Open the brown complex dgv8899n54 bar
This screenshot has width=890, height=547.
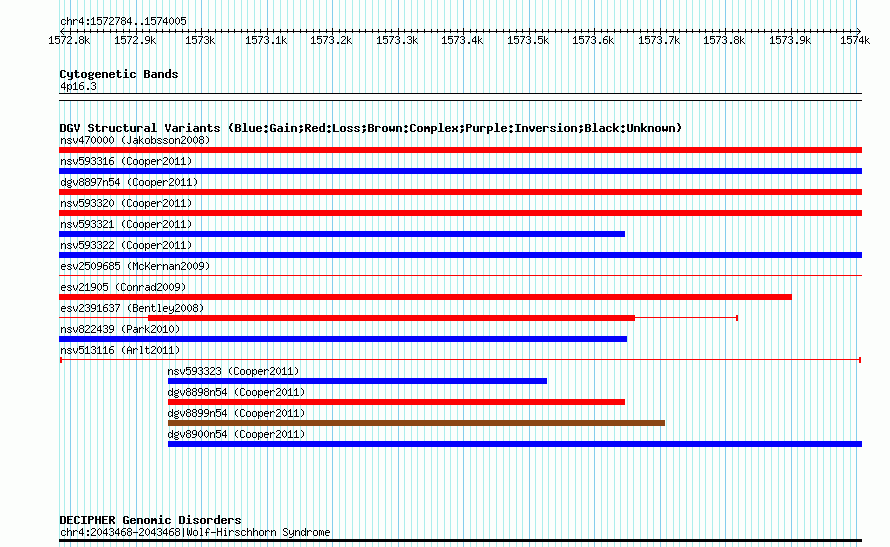(x=416, y=423)
